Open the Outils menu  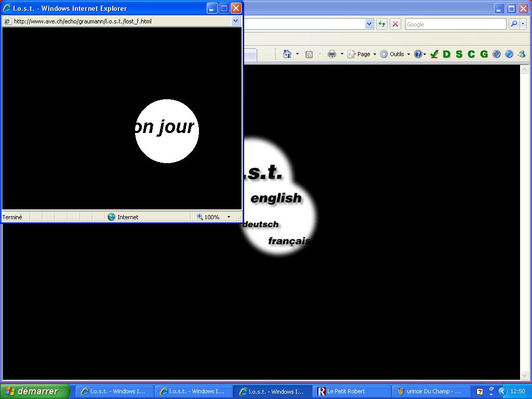396,54
